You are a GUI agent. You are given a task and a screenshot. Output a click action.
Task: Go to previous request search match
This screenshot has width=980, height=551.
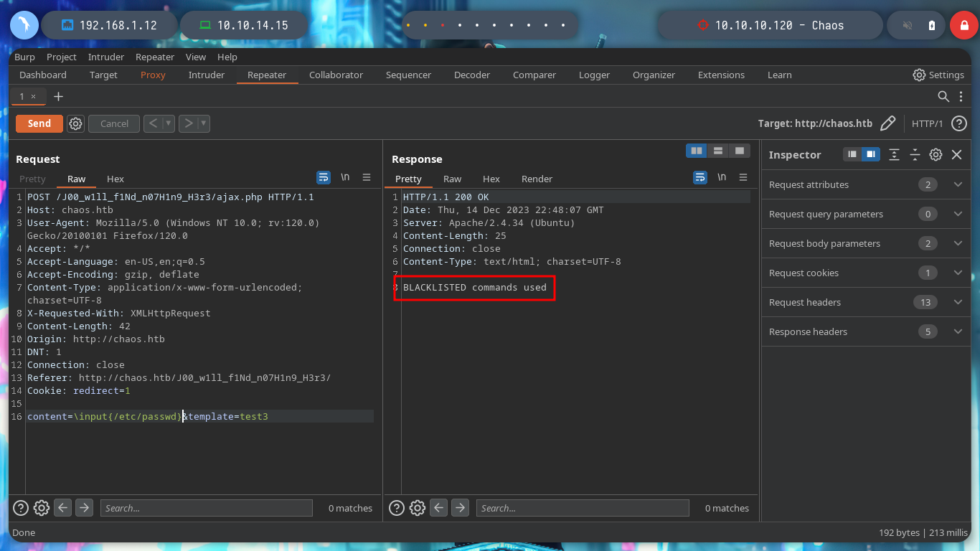[x=63, y=508]
